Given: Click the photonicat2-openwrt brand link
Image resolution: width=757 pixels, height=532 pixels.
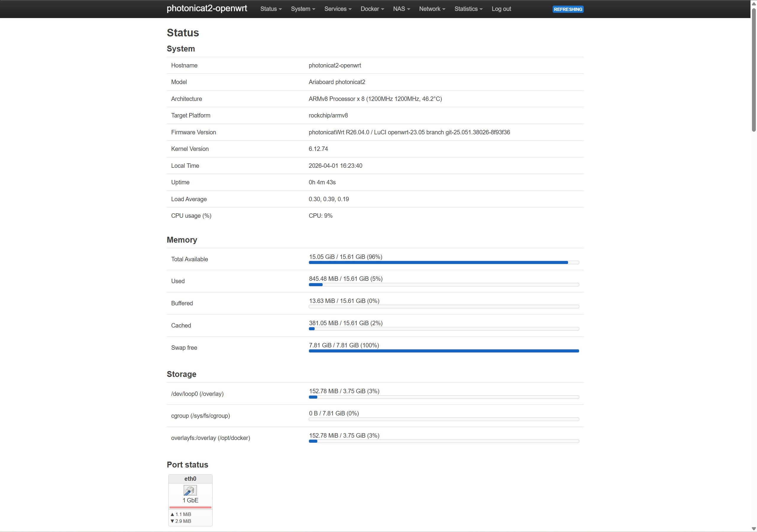Looking at the screenshot, I should coord(207,9).
